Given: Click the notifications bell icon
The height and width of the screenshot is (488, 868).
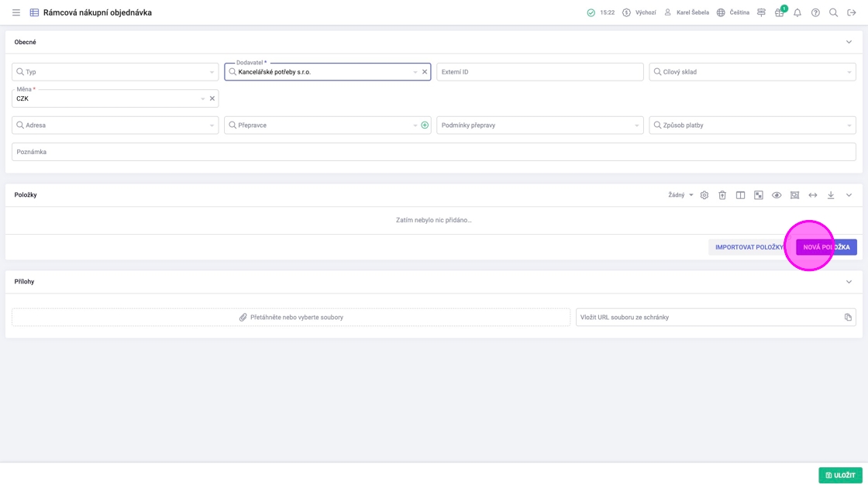Looking at the screenshot, I should pos(797,12).
